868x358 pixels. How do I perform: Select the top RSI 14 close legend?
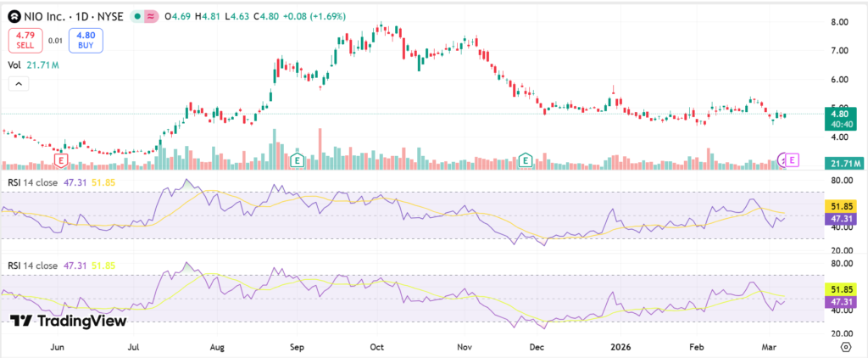point(32,182)
